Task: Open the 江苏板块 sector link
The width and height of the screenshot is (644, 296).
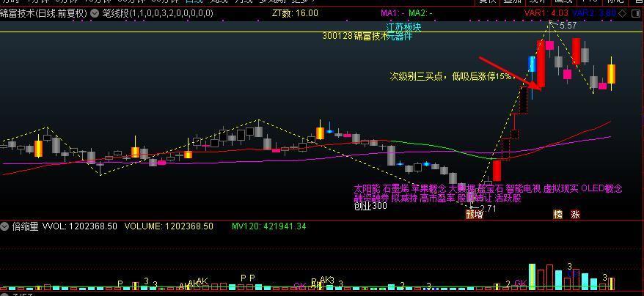Action: coord(403,27)
